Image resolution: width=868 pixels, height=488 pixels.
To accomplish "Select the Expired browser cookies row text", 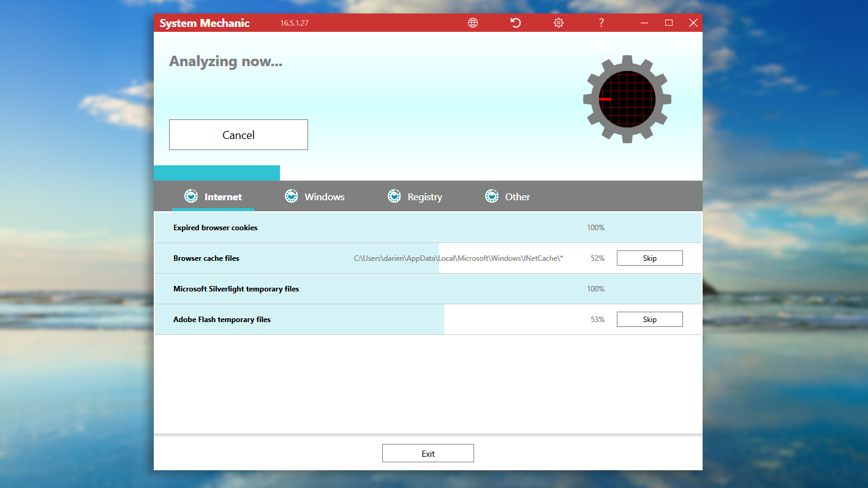I will point(215,228).
